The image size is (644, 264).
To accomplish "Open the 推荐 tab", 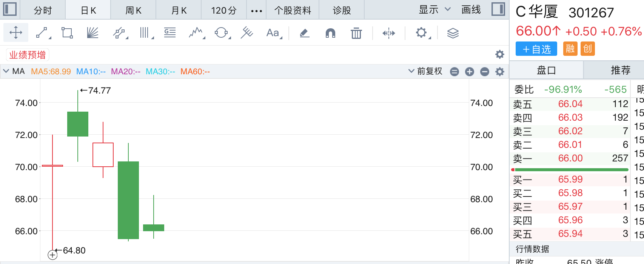I will [x=620, y=70].
